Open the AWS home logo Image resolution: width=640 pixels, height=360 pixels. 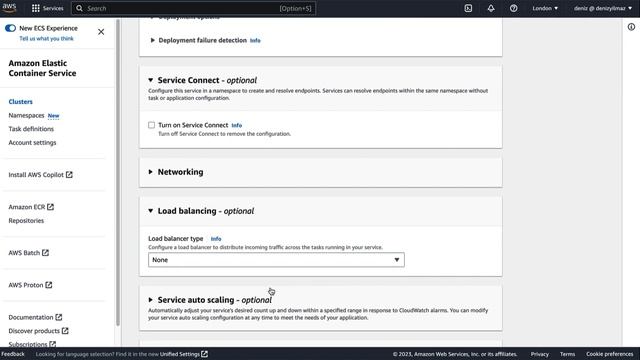(9, 8)
